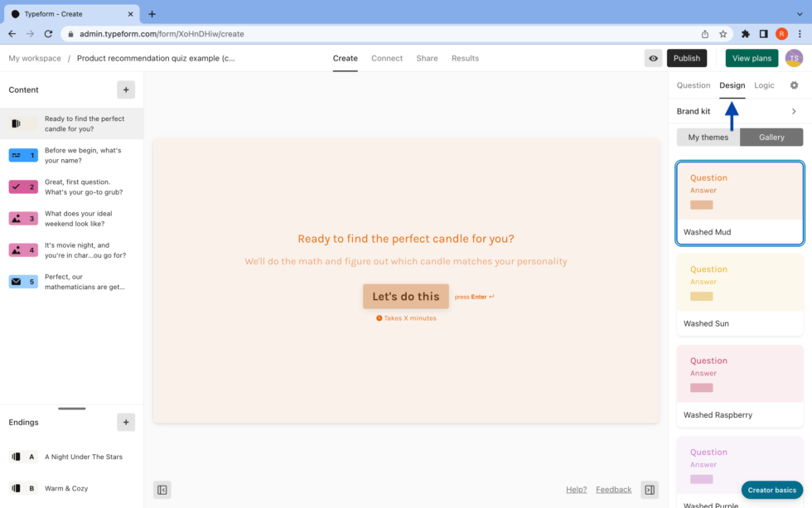This screenshot has width=812, height=508.
Task: Open the Connect tab
Action: 387,58
